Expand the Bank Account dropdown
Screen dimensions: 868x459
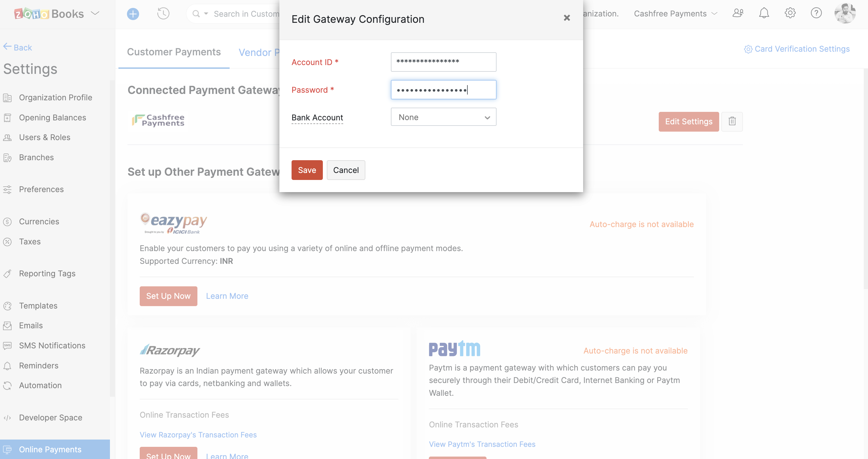point(443,117)
